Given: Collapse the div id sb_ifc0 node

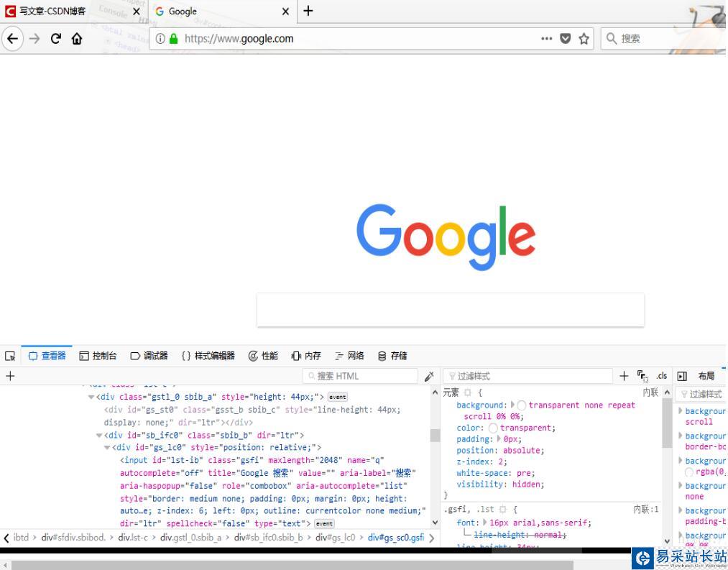Looking at the screenshot, I should point(99,436).
